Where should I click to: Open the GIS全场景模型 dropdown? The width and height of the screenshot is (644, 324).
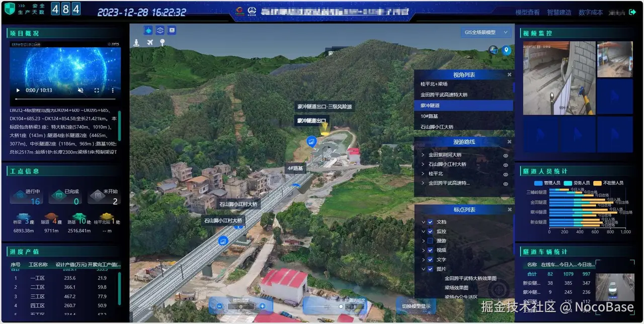pyautogui.click(x=485, y=32)
